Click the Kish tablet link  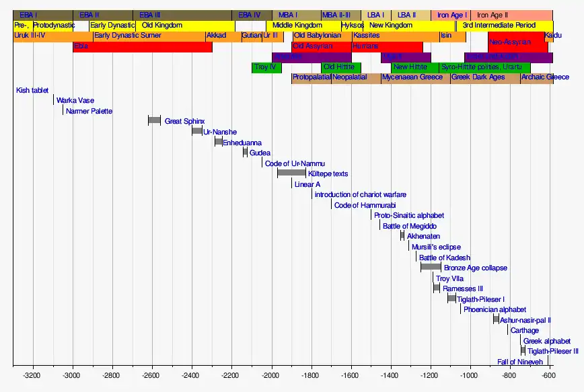32,90
